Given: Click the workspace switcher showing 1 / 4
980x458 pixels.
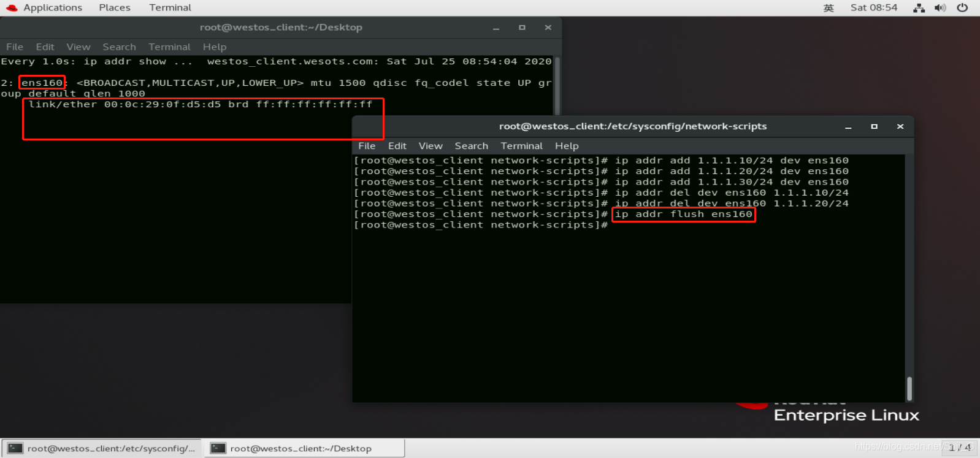Looking at the screenshot, I should pyautogui.click(x=960, y=448).
